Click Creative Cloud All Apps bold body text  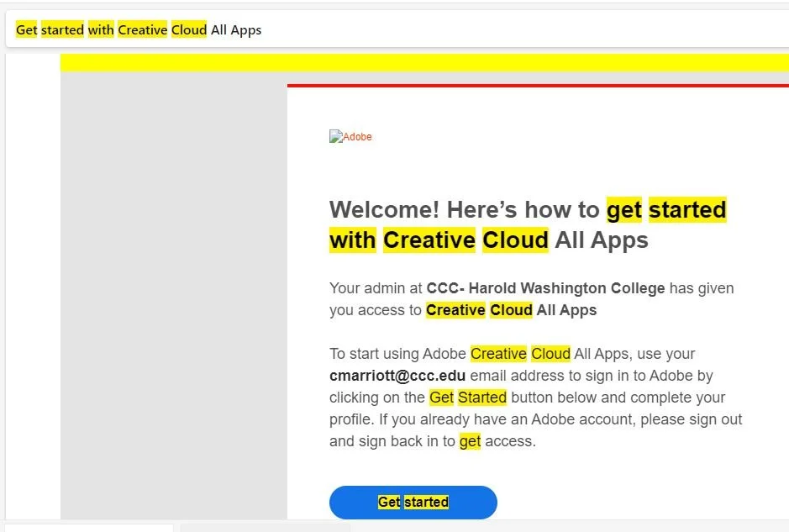[x=511, y=309]
